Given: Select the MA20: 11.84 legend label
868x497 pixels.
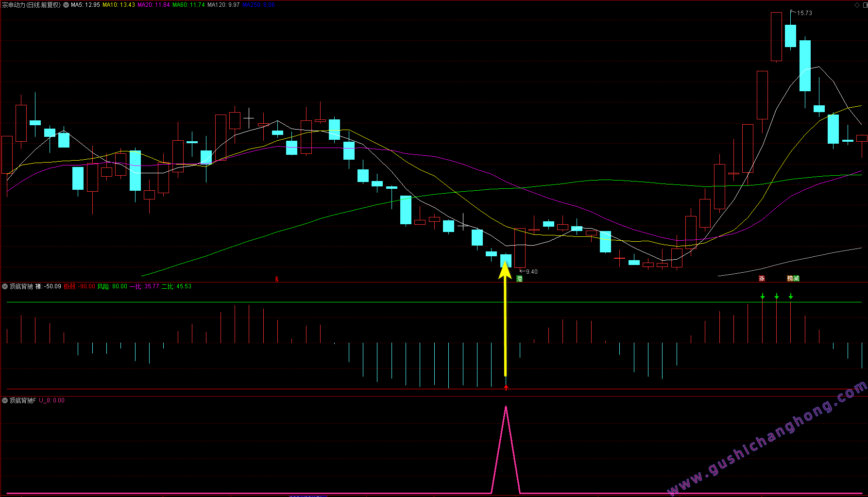Looking at the screenshot, I should (153, 5).
